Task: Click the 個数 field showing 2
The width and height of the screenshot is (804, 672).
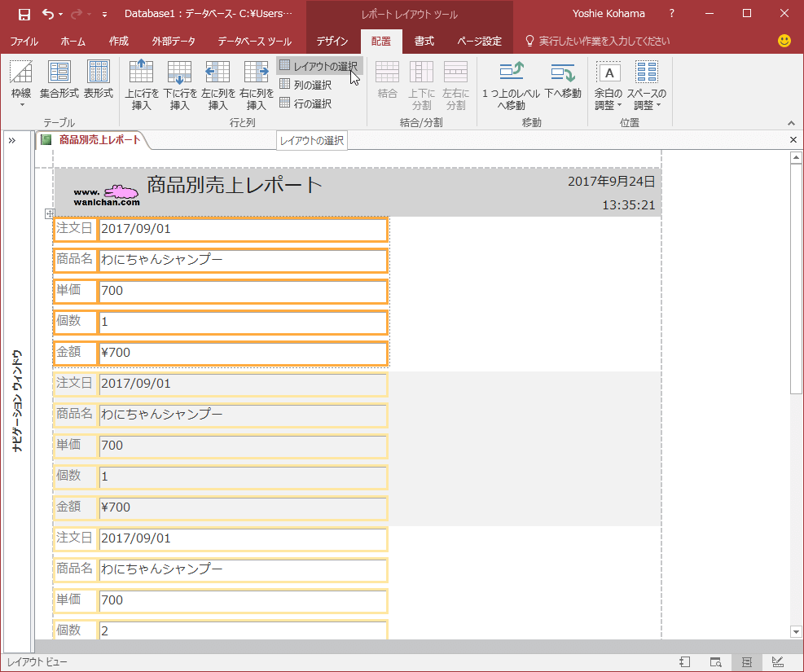Action: pos(243,631)
